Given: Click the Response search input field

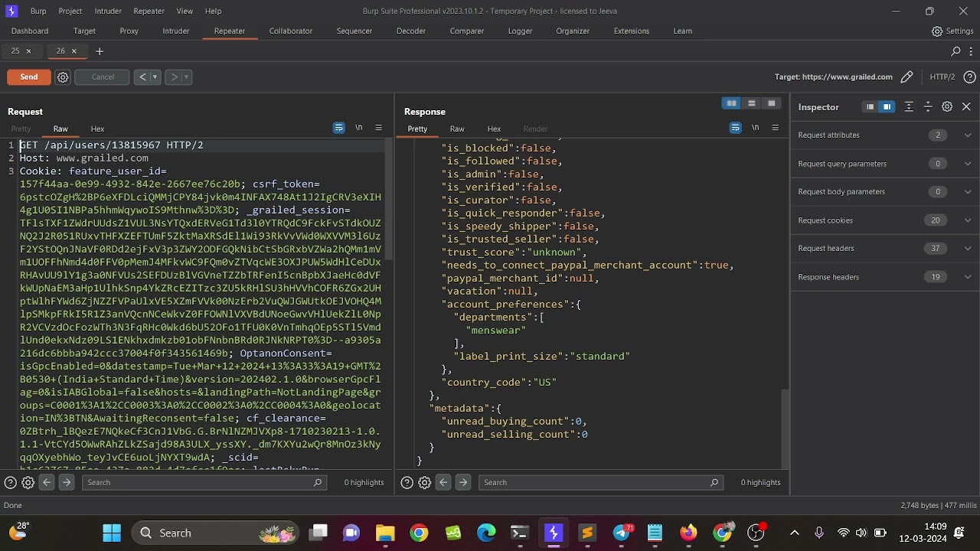Looking at the screenshot, I should 601,482.
